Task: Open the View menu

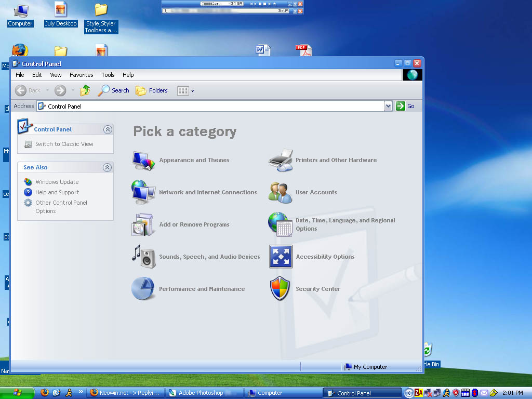Action: [x=56, y=75]
